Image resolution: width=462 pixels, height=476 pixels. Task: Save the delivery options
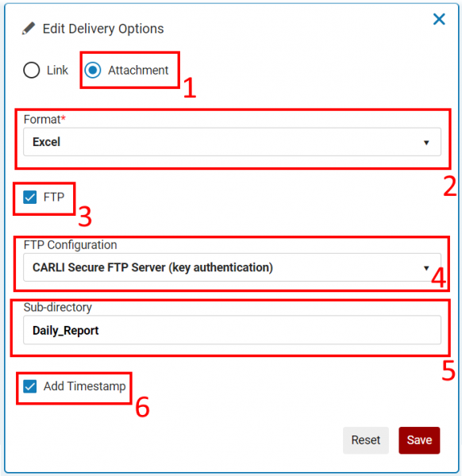click(x=419, y=440)
